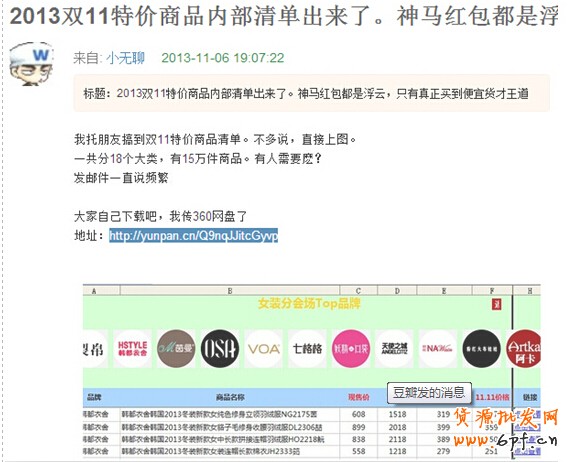Click value cell 2118
Image resolution: width=568 pixels, height=462 pixels.
pyautogui.click(x=397, y=439)
